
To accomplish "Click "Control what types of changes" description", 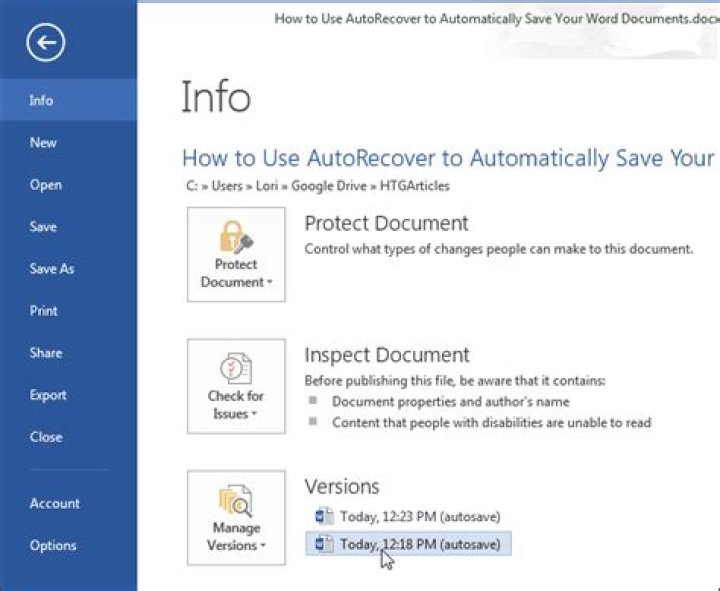I will 499,249.
